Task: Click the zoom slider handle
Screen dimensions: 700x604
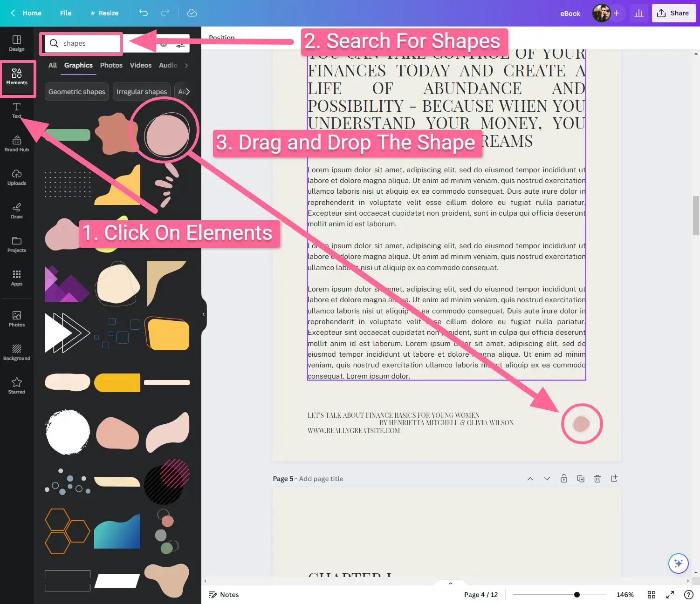Action: [577, 595]
